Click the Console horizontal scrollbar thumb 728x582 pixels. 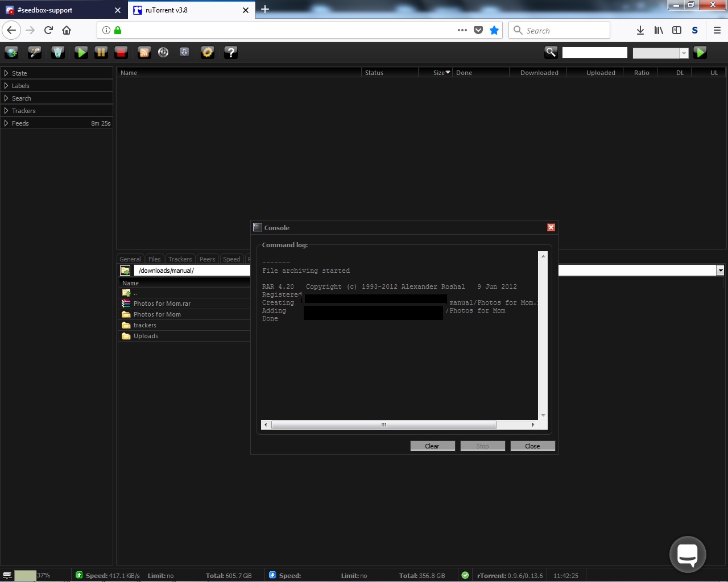point(384,425)
